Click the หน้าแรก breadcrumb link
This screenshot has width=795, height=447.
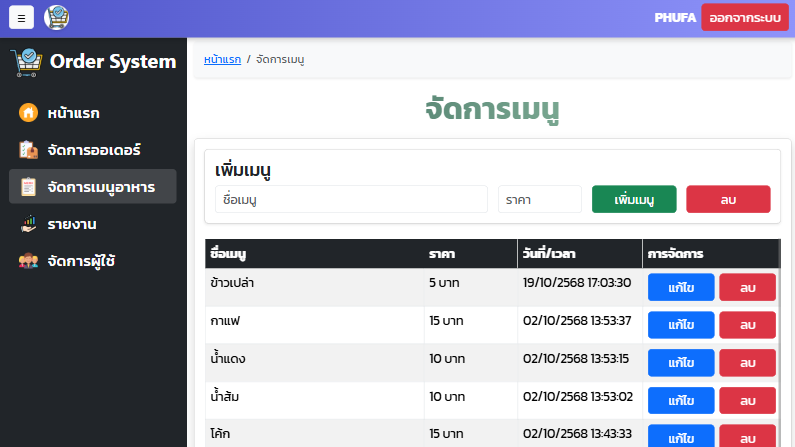(x=222, y=60)
